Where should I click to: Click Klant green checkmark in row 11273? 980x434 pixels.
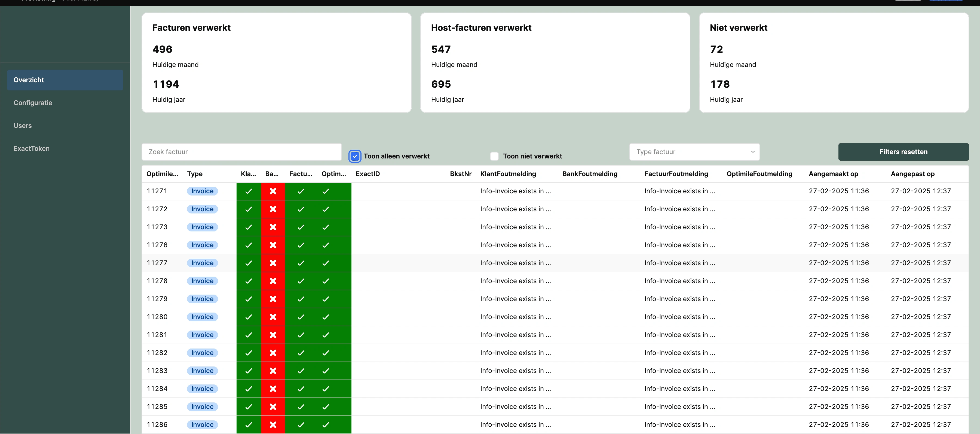[x=249, y=227]
